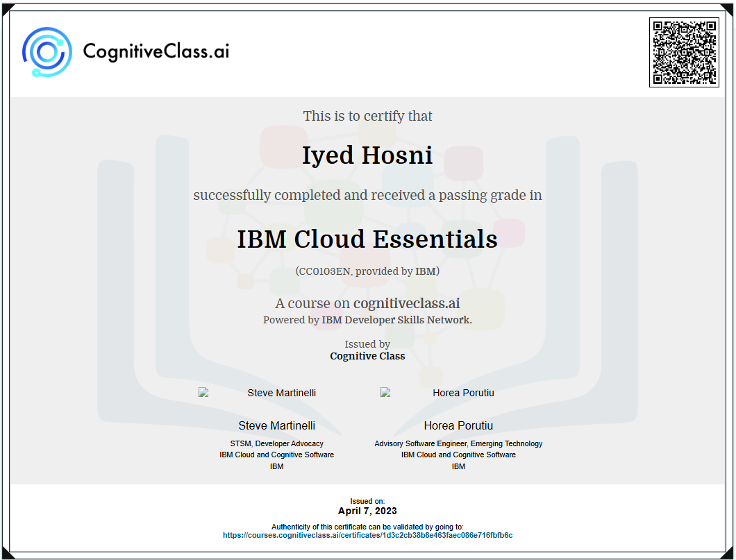Click Steve Martinelli signature alt text
This screenshot has height=560, width=736.
pos(282,393)
